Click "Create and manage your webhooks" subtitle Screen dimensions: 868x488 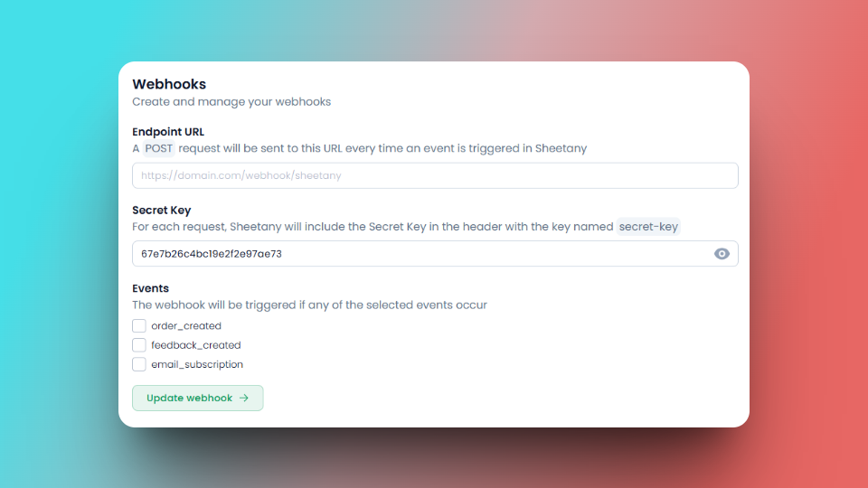[231, 102]
